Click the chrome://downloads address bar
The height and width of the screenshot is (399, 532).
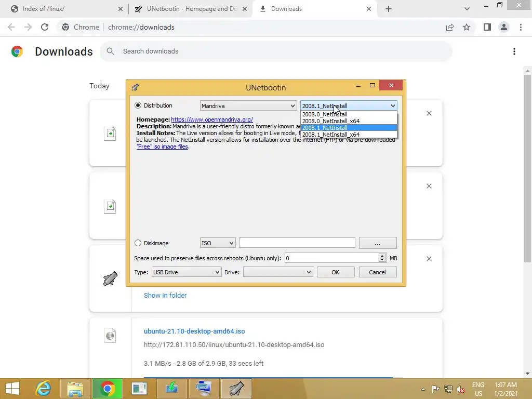coord(251,27)
